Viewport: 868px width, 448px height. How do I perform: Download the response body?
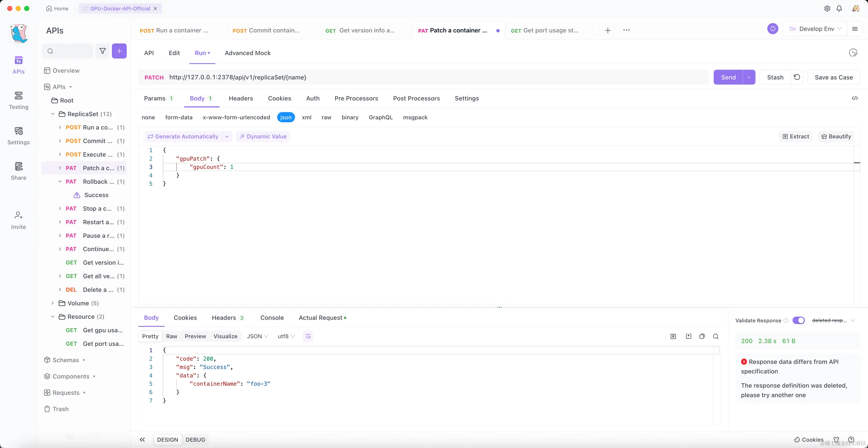pos(688,336)
